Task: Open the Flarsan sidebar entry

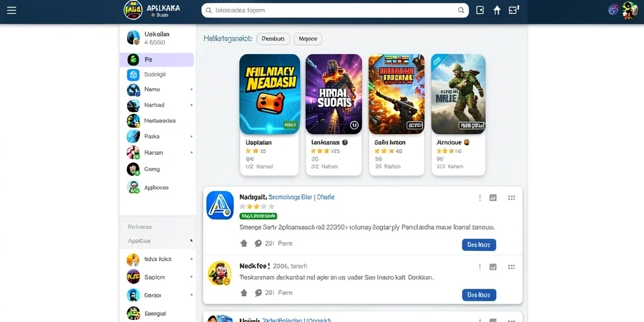Action: (153, 152)
